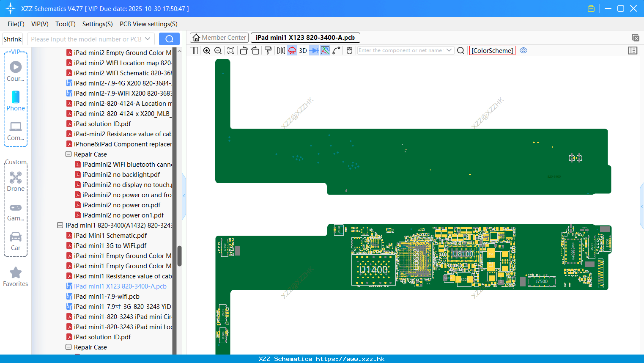Open the model number dropdown arrow
644x363 pixels.
[x=148, y=39]
